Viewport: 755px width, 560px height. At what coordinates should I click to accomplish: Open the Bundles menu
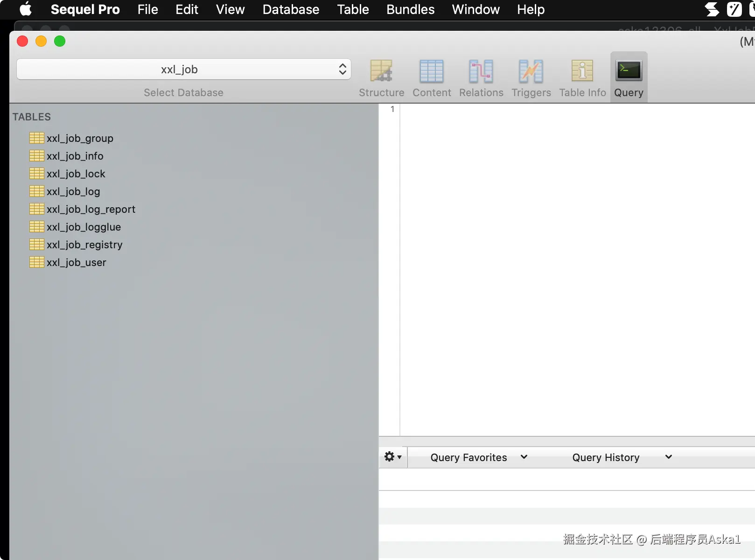pos(411,9)
